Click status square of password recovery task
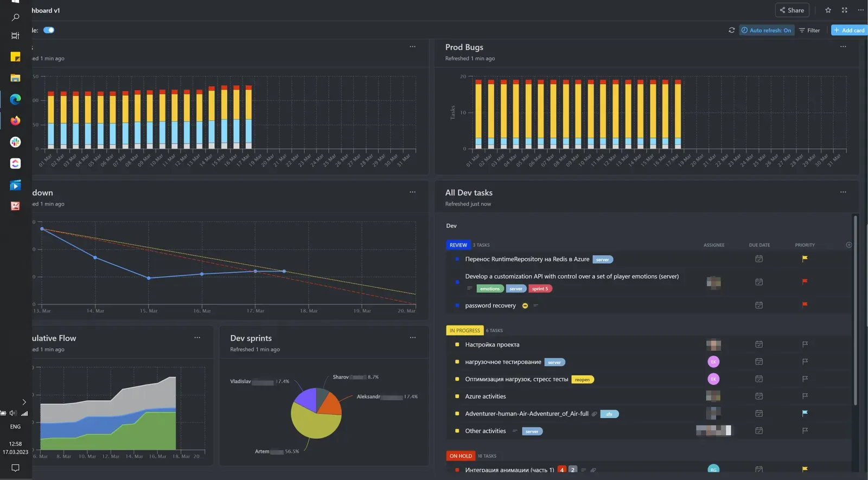This screenshot has height=480, width=868. 457,305
